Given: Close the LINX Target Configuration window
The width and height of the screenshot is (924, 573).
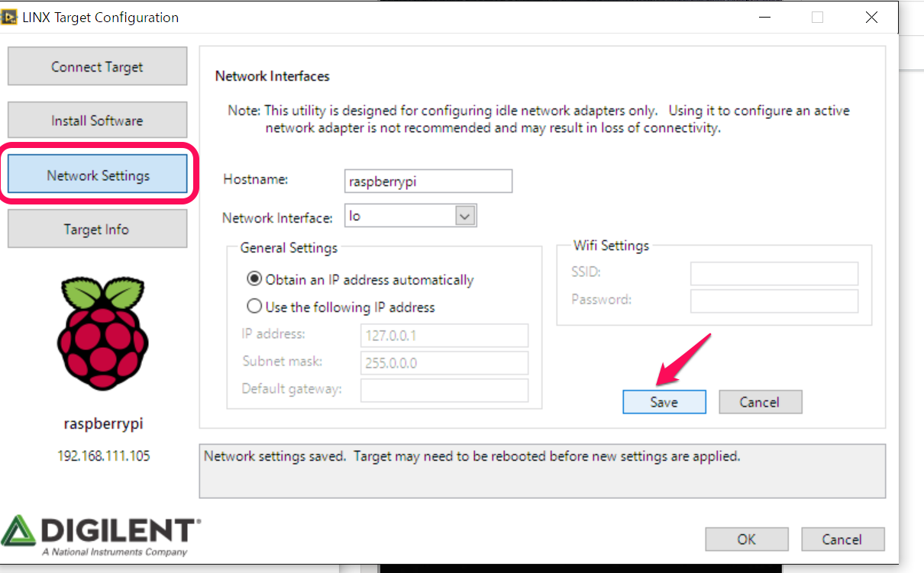Looking at the screenshot, I should pos(871,18).
